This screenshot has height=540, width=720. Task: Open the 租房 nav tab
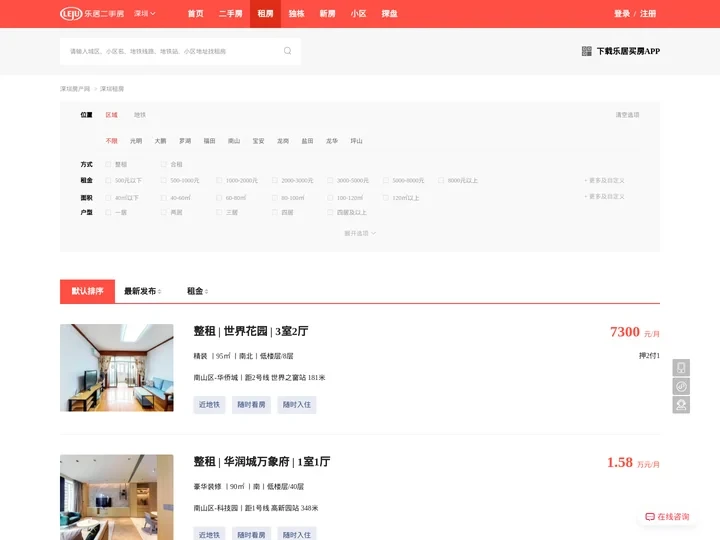(x=265, y=14)
